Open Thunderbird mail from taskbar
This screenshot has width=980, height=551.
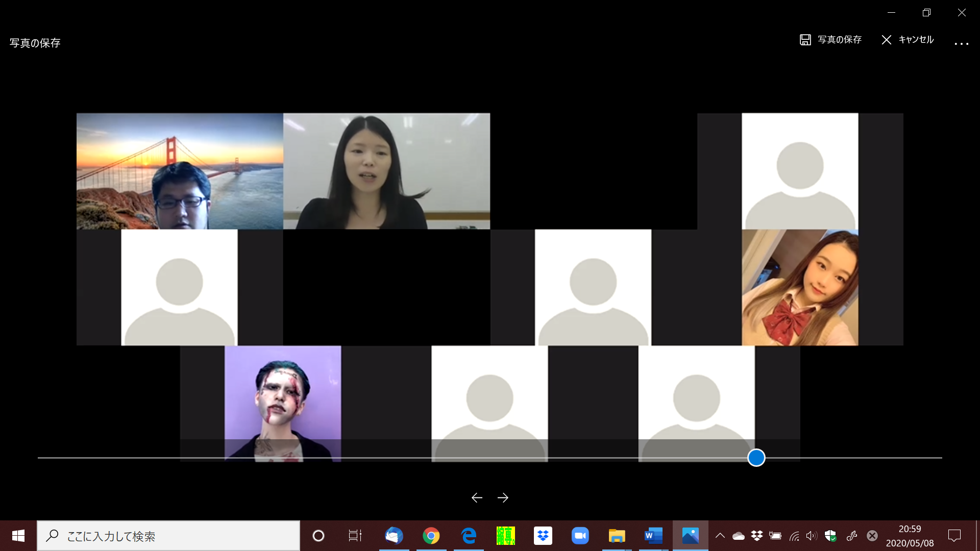pyautogui.click(x=394, y=536)
